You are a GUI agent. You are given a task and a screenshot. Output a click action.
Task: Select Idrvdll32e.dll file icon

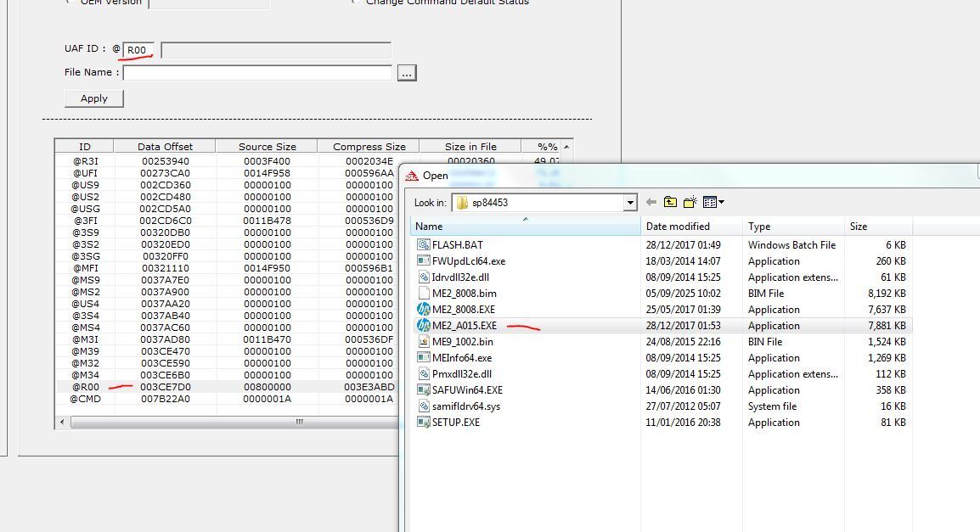(423, 277)
